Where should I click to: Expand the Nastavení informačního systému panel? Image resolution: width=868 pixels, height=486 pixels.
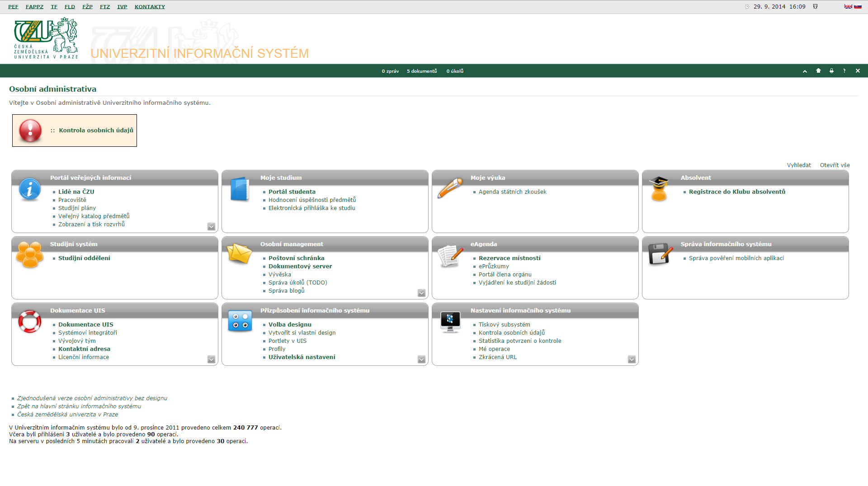pos(632,360)
